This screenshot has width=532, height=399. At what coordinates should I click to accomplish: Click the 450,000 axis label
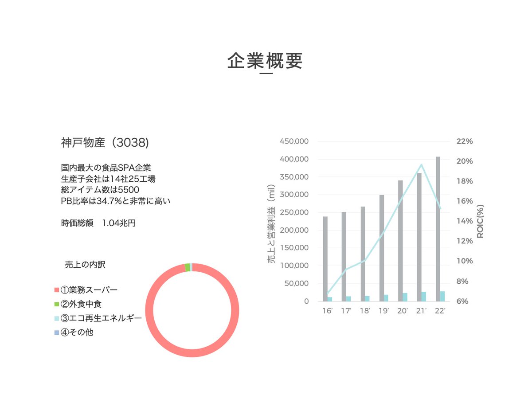click(x=294, y=141)
